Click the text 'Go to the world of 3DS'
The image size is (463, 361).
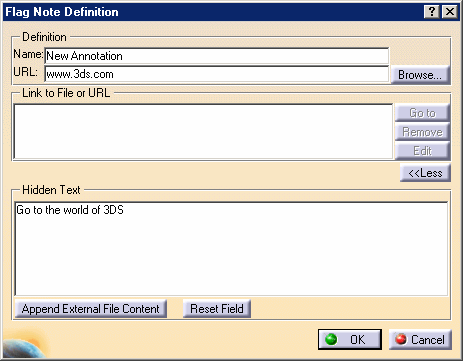pos(70,210)
